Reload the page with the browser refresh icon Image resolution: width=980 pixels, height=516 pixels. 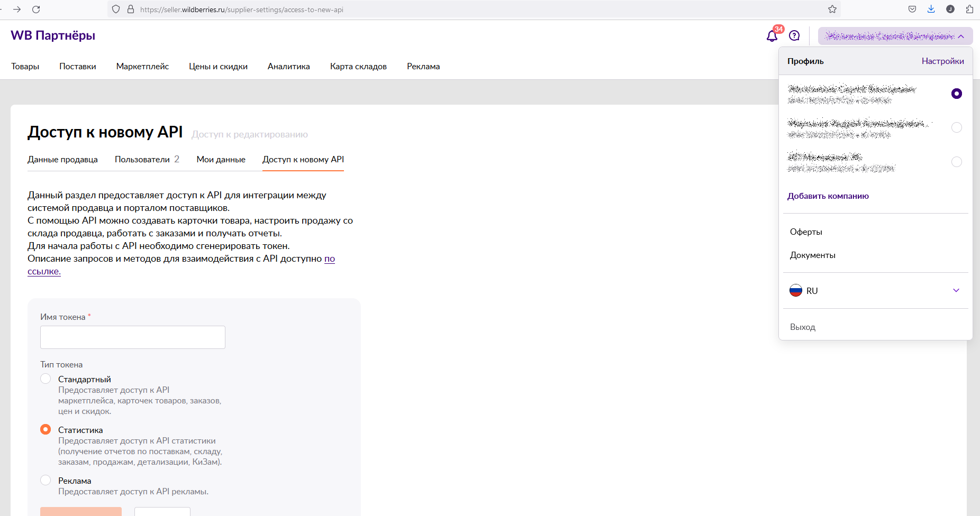tap(36, 10)
